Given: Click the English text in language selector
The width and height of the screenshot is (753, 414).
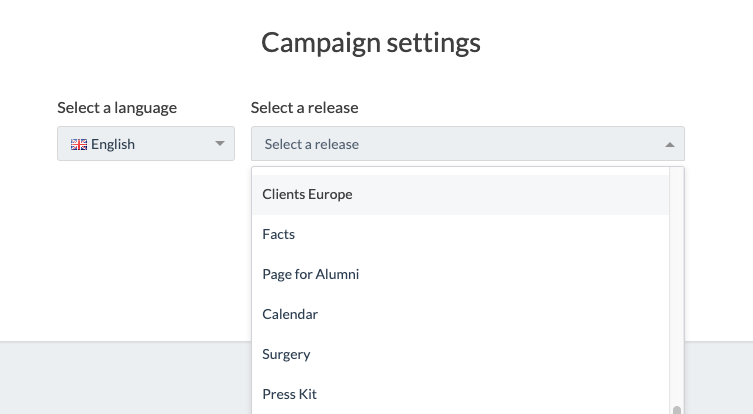Looking at the screenshot, I should 113,144.
